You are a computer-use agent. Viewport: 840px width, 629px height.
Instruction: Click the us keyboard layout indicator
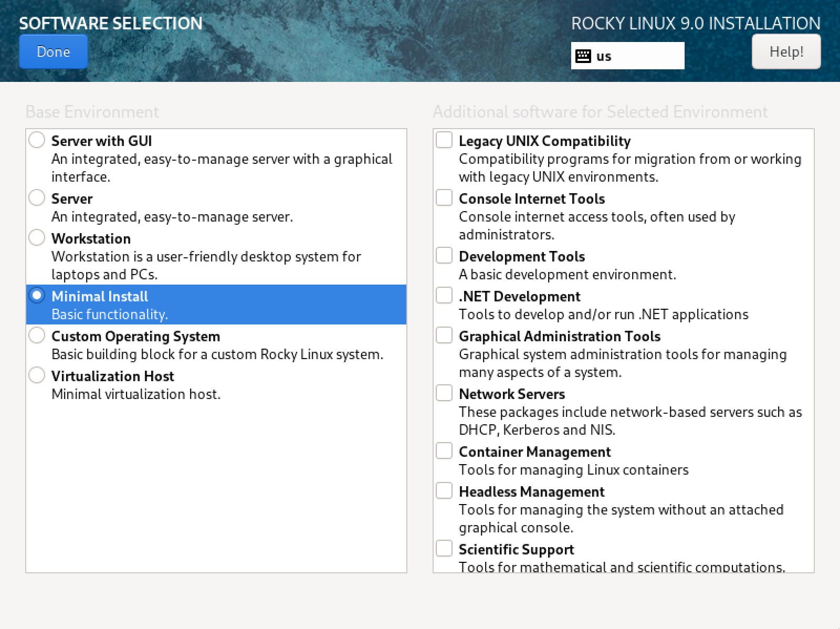click(x=628, y=56)
